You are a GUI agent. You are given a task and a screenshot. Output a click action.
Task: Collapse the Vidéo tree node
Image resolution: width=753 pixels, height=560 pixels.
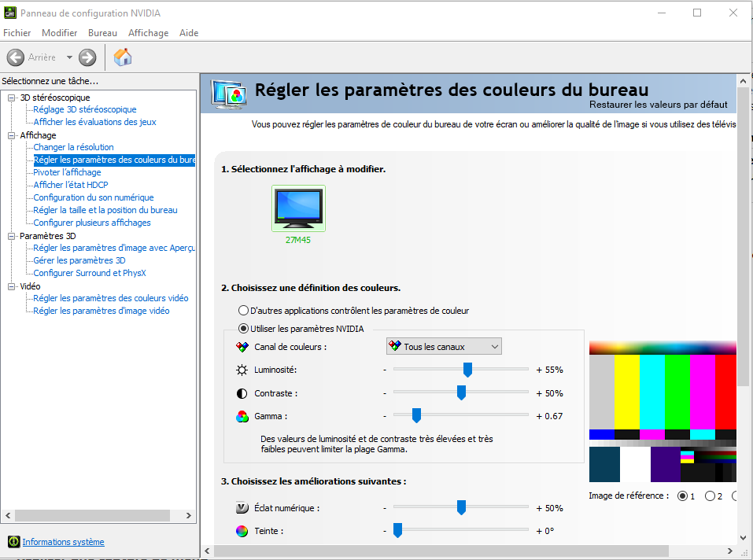coord(12,286)
